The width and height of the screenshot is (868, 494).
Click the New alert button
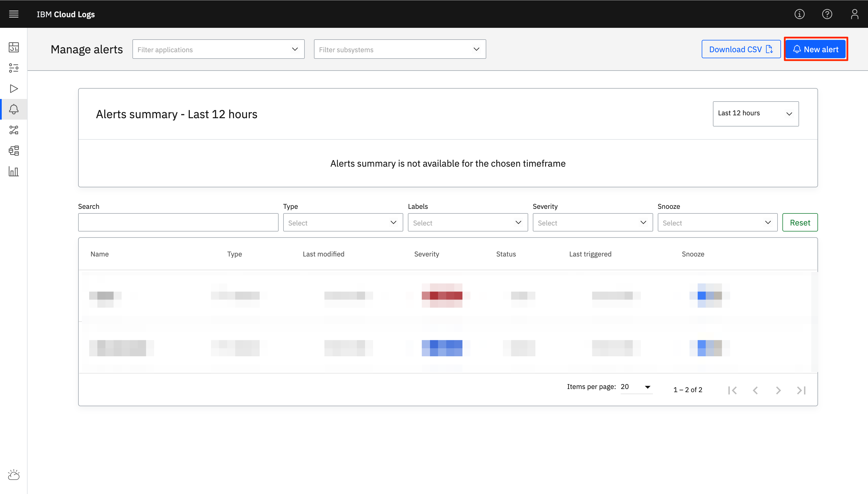point(815,49)
